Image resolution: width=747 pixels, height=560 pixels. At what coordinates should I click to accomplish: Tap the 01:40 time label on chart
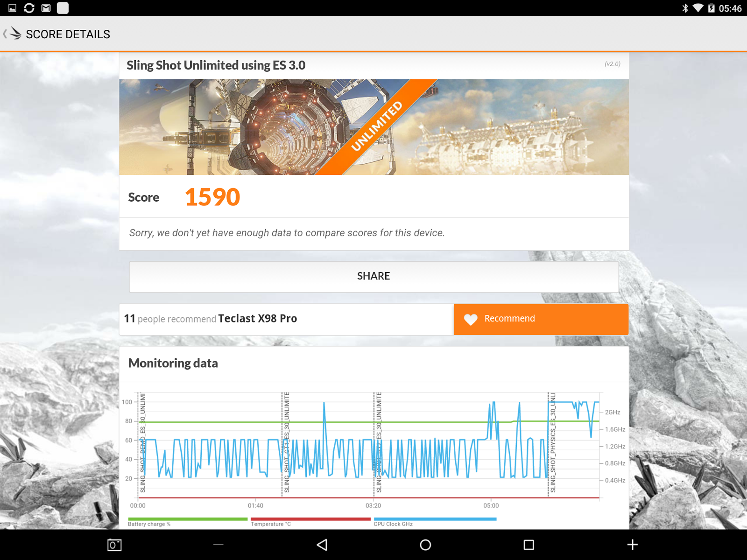(x=255, y=505)
